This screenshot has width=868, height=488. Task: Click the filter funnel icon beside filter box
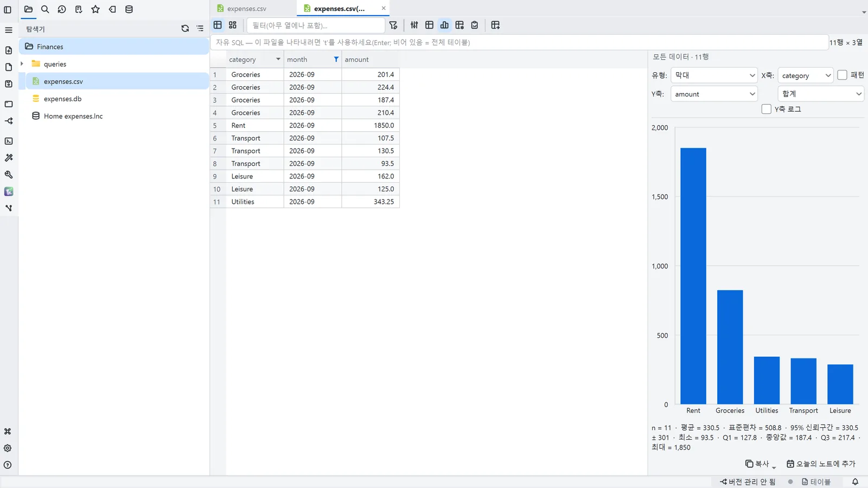pos(393,25)
